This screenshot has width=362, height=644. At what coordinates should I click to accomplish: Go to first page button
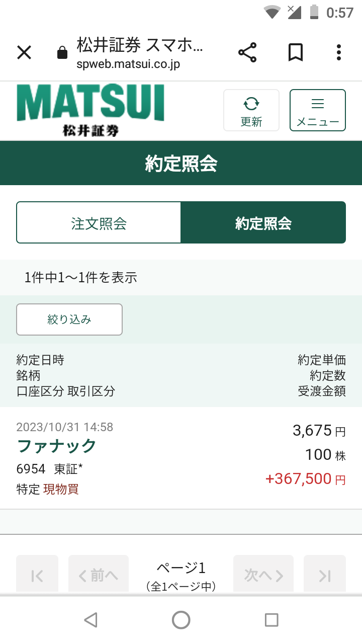tap(37, 575)
